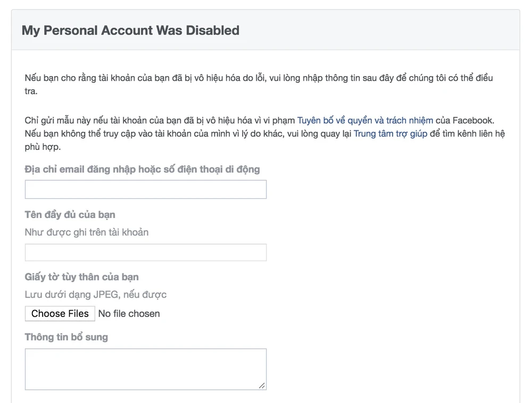
Task: Click the sentence starting 'Nếu bạn không thể truy cập'
Action: click(186, 133)
